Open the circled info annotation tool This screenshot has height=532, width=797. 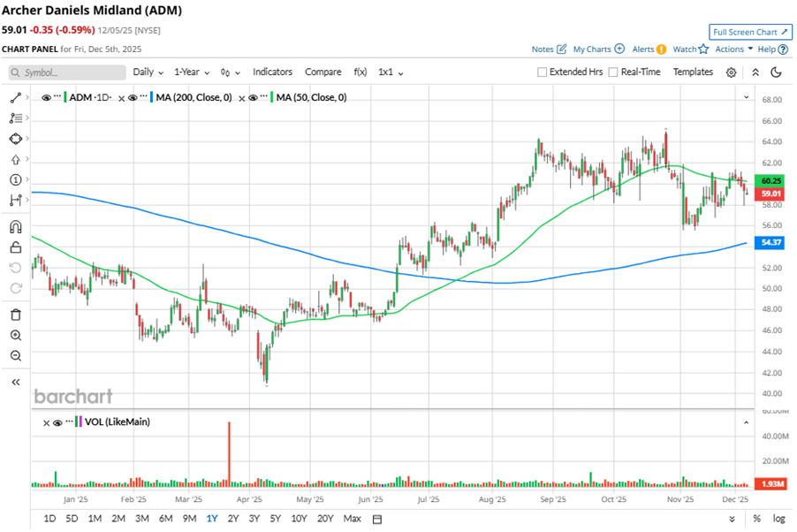[16, 179]
